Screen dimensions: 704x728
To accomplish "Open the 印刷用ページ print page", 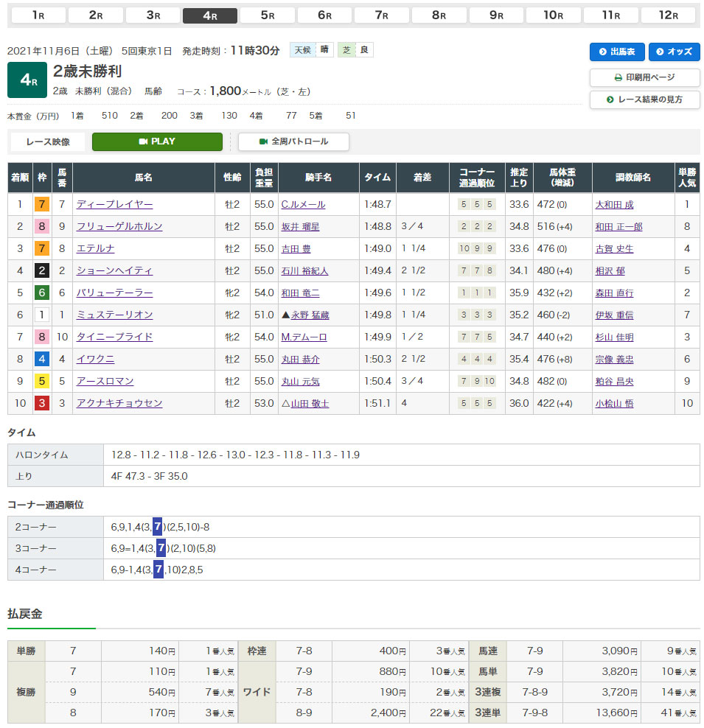I will (x=644, y=77).
